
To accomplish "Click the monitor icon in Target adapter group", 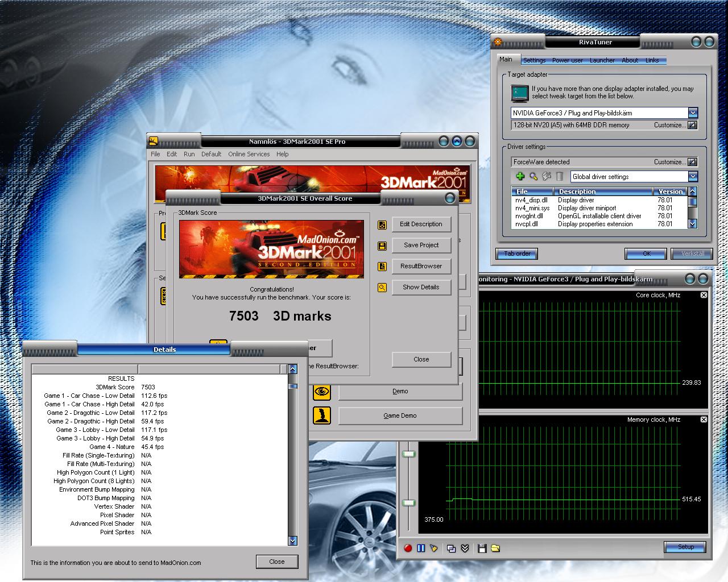I will point(519,93).
